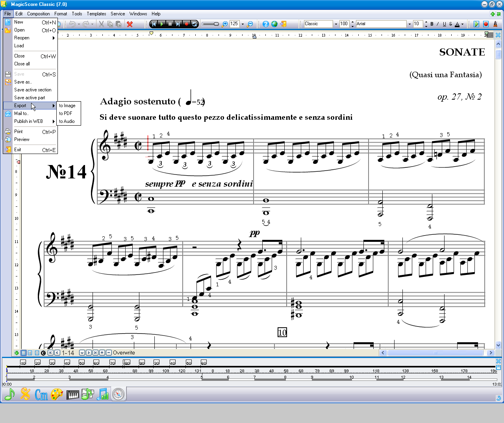Click the horizontal scrollbar thumb under the score
The image size is (504, 423).
coord(435,353)
